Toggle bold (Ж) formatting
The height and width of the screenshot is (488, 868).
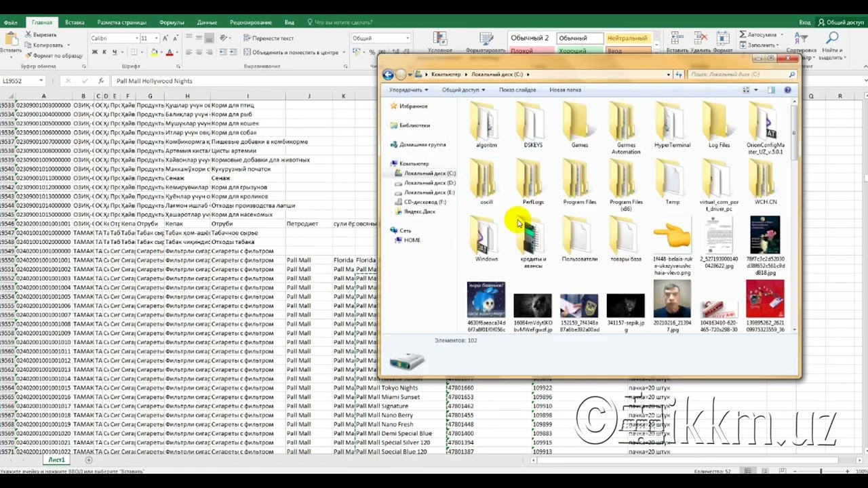click(94, 52)
